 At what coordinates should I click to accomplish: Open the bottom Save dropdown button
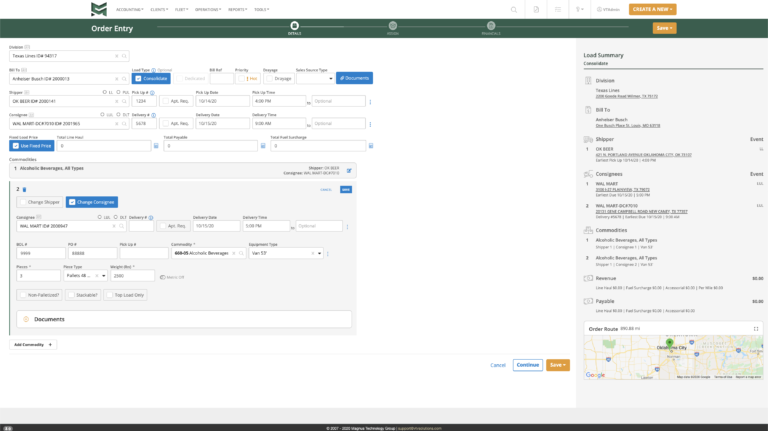(557, 365)
